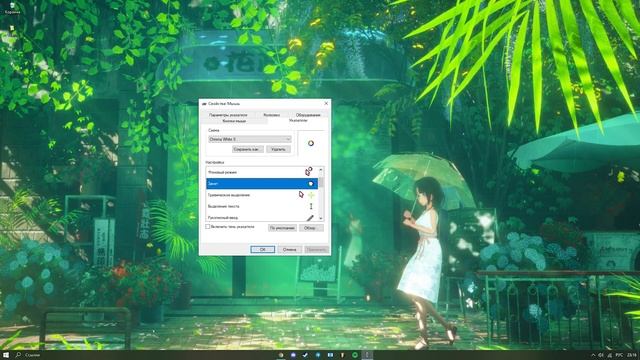640x360 pixels.
Task: Click the Обзор browse button
Action: point(311,228)
